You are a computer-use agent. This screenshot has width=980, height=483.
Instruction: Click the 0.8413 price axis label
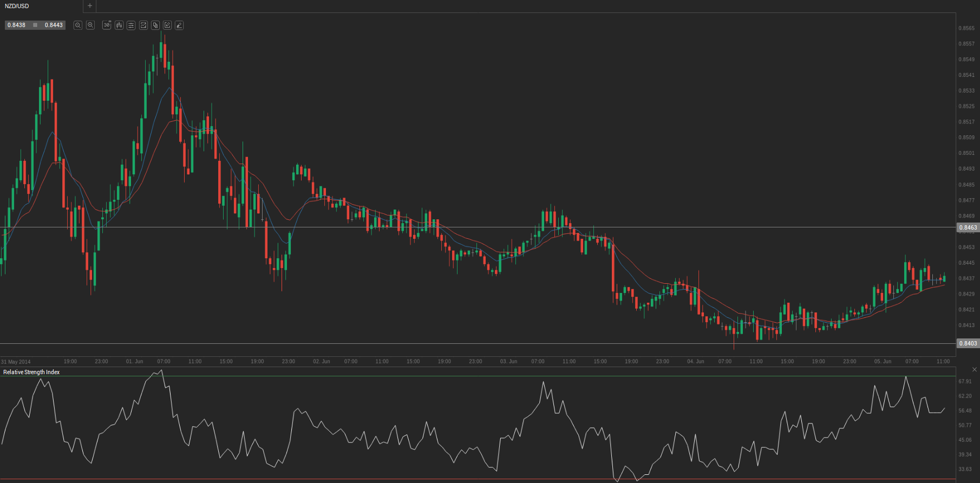point(966,325)
